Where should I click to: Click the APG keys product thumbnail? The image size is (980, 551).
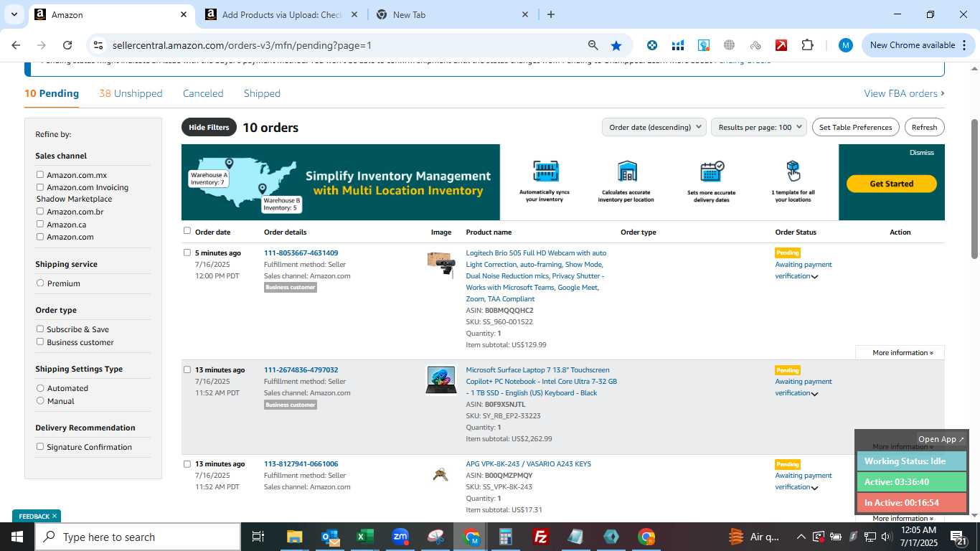(x=440, y=474)
